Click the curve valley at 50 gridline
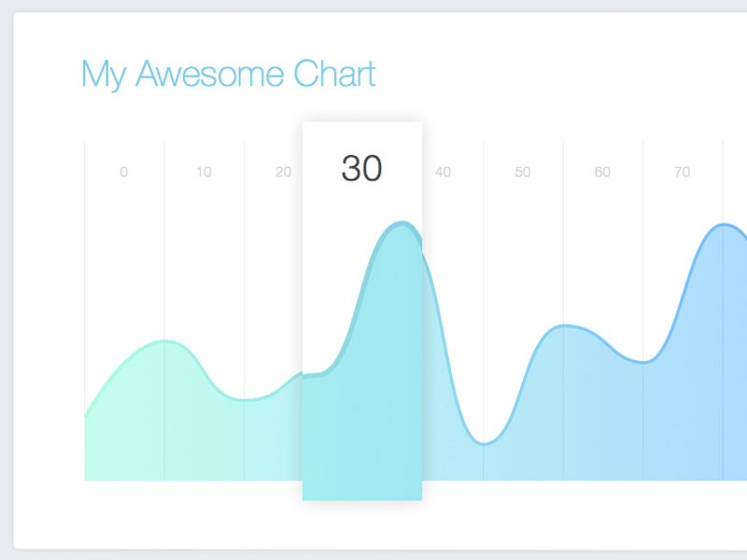 [484, 443]
